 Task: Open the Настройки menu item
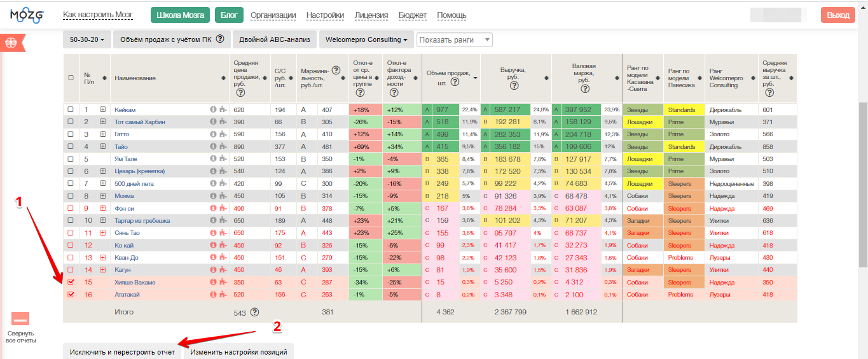(325, 15)
